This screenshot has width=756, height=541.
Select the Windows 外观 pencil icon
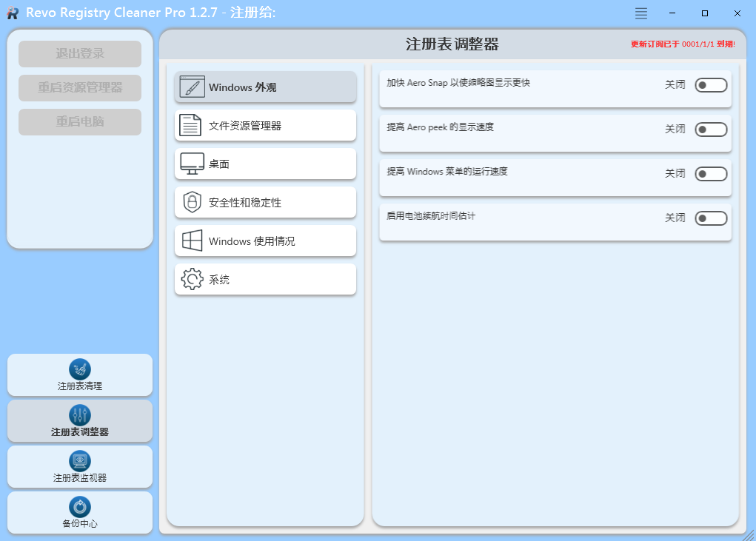(191, 87)
